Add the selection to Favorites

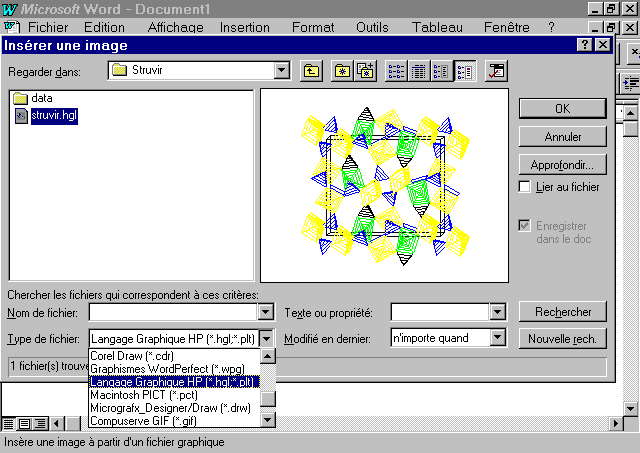364,71
